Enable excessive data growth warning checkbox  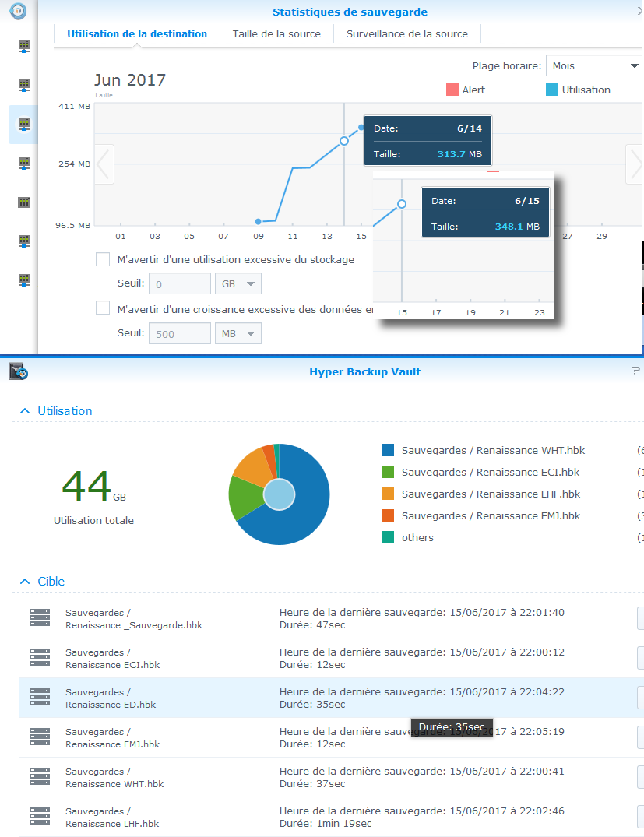pyautogui.click(x=103, y=308)
